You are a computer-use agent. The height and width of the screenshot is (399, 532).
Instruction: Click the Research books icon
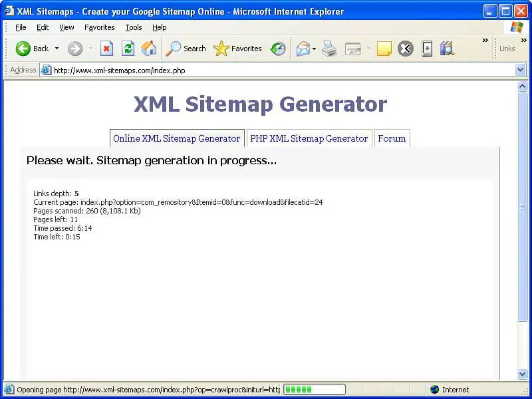point(447,49)
